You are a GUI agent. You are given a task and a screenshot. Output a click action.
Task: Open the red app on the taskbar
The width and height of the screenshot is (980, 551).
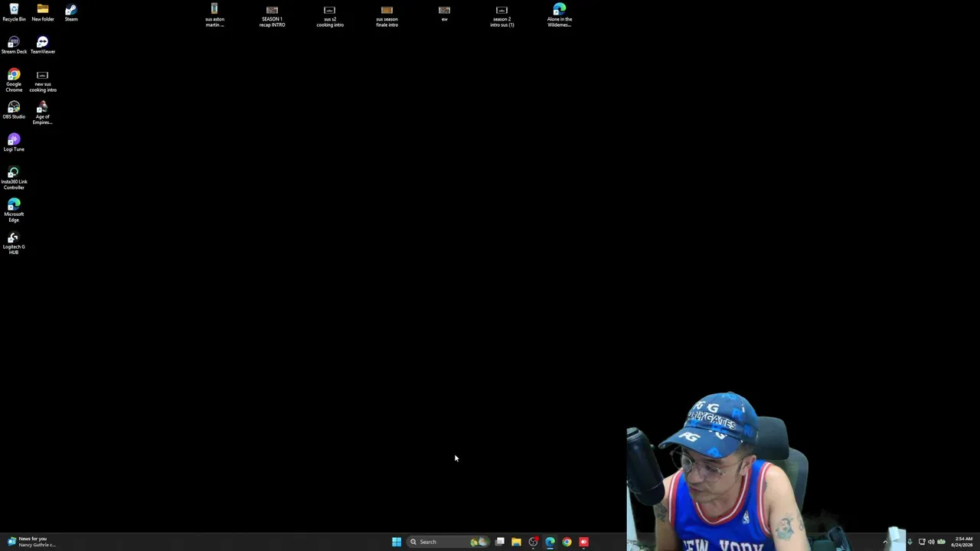(583, 542)
